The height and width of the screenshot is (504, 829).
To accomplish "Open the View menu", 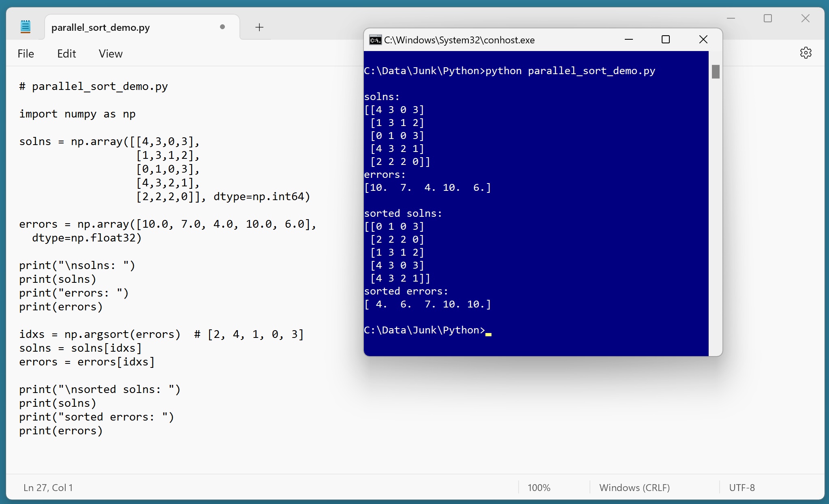I will (110, 53).
